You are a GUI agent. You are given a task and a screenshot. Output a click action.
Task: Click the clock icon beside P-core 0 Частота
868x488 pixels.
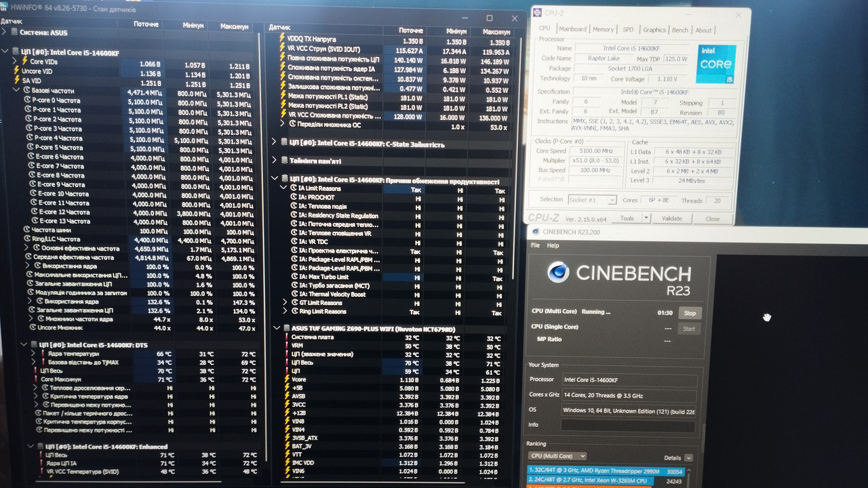[x=28, y=100]
